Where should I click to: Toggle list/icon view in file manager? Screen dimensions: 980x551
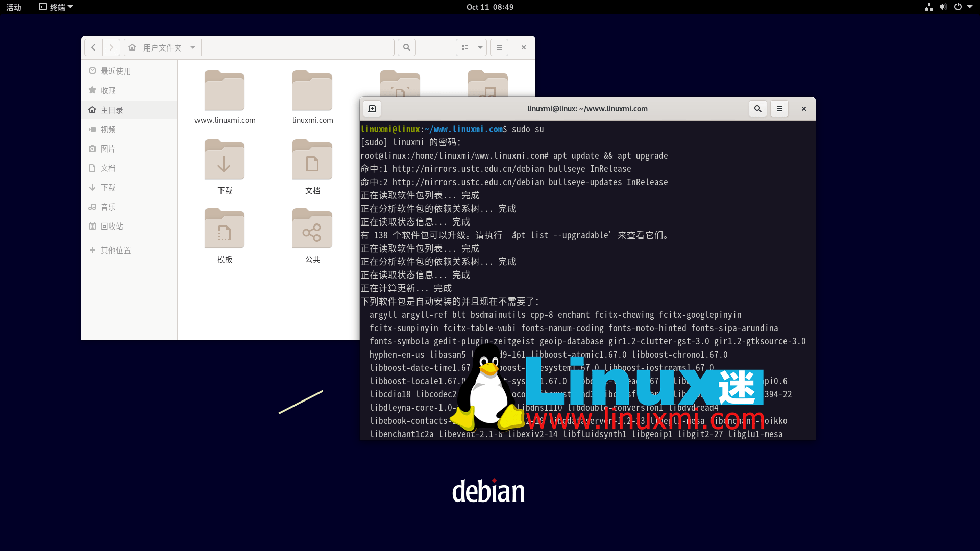[x=464, y=47]
